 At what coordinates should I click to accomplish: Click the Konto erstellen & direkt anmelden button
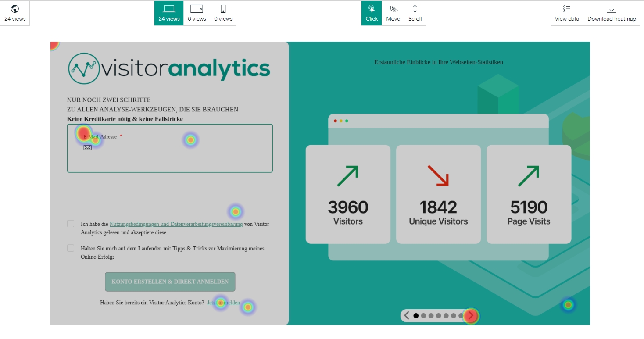point(170,282)
